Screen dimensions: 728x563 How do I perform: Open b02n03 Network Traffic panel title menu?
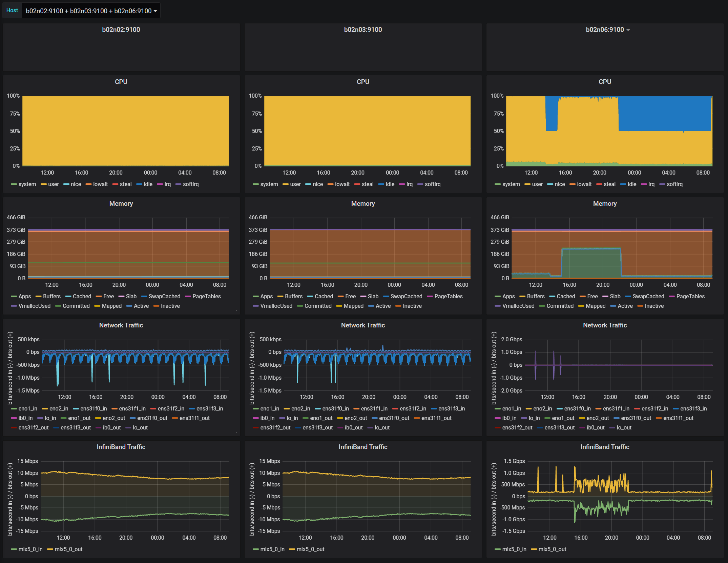(x=363, y=325)
